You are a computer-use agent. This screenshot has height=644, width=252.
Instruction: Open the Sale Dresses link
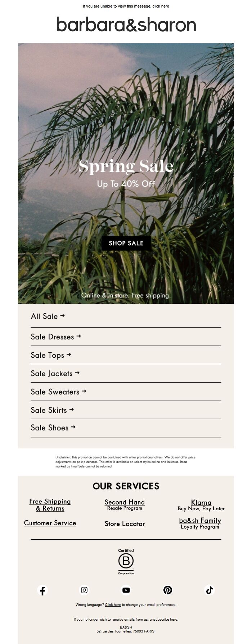click(53, 337)
